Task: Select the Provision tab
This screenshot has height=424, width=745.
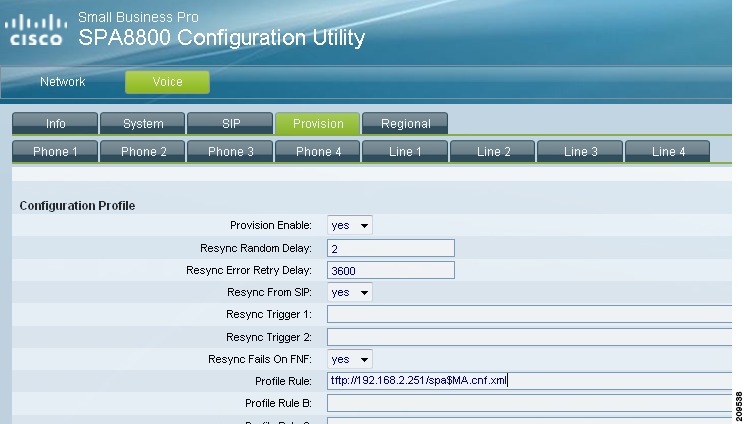Action: click(x=318, y=124)
